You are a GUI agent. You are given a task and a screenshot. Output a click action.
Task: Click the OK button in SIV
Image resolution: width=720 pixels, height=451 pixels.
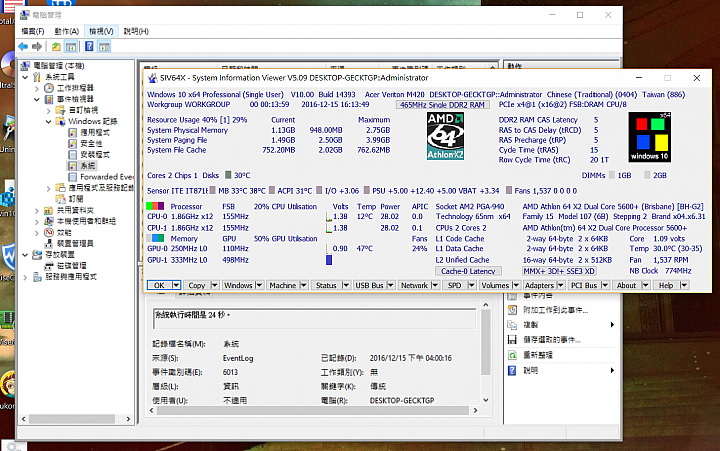click(159, 285)
